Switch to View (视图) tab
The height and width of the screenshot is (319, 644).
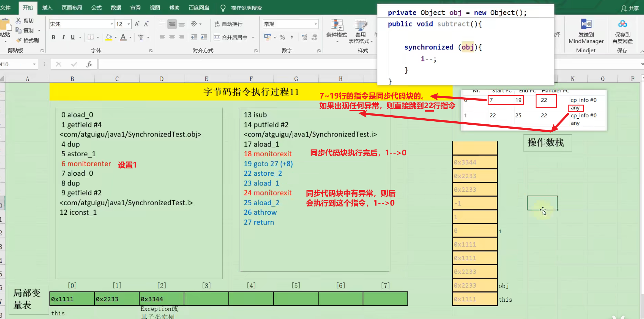pyautogui.click(x=155, y=8)
